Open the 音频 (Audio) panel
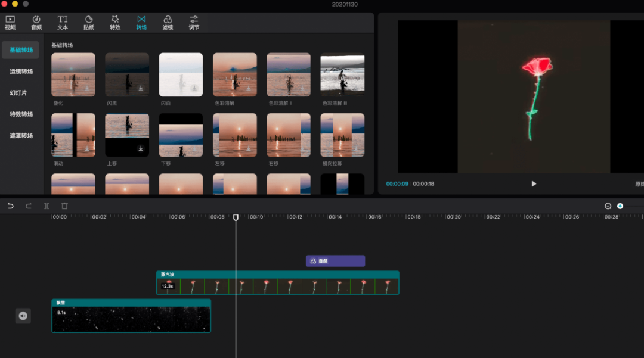 (36, 23)
